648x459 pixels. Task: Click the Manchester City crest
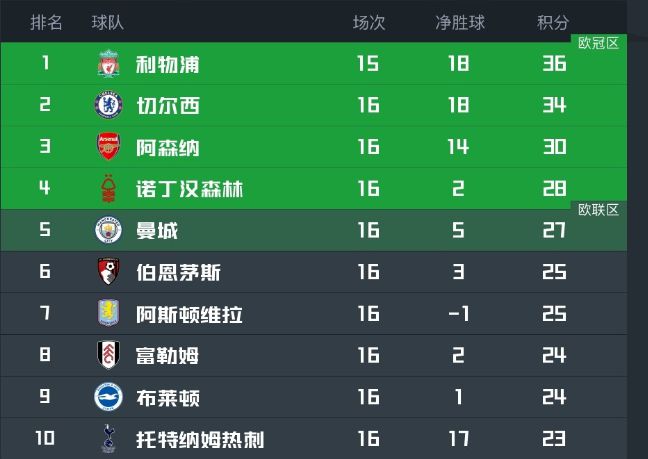point(109,230)
